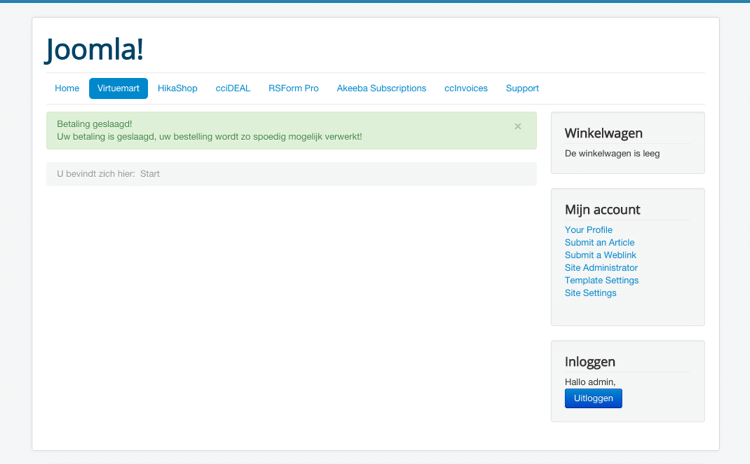Screen dimensions: 750x464
Task: Open the Support menu item
Action: [522, 88]
